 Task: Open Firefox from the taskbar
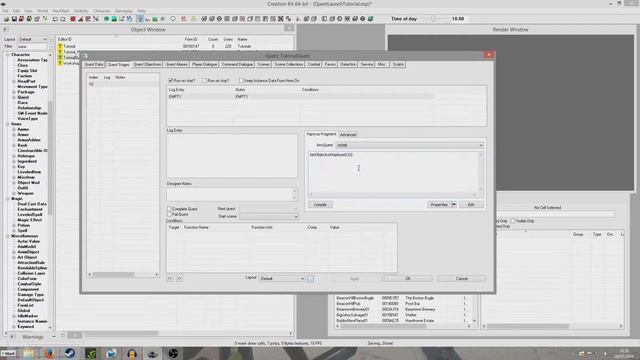(49, 353)
